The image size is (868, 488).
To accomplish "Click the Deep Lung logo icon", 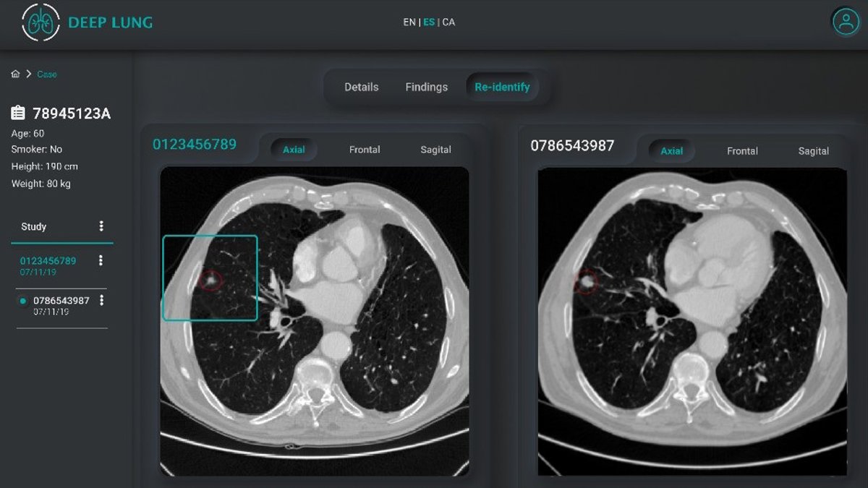I will point(41,22).
